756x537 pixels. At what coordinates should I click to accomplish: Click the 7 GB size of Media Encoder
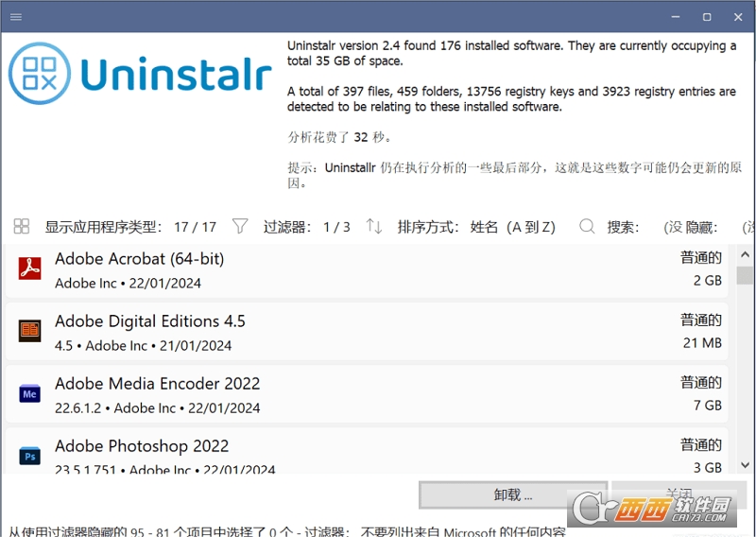click(x=707, y=405)
